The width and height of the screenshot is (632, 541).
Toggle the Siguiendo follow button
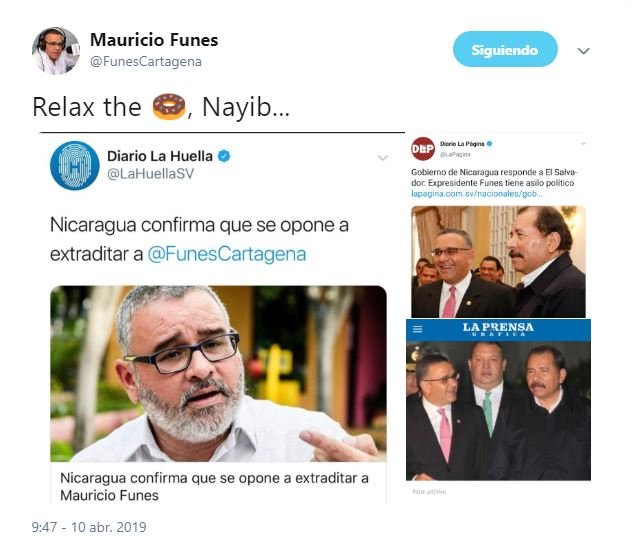pyautogui.click(x=505, y=49)
